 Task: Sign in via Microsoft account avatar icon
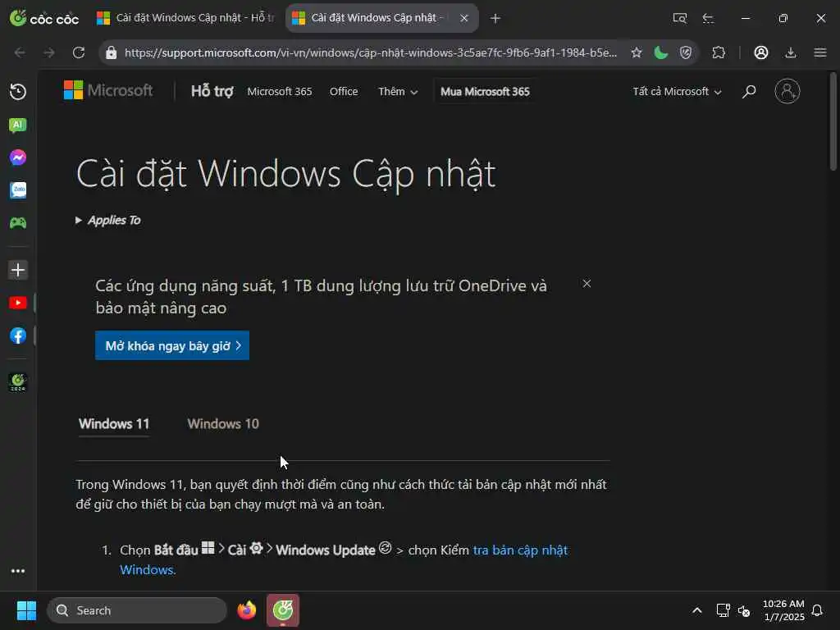[787, 91]
